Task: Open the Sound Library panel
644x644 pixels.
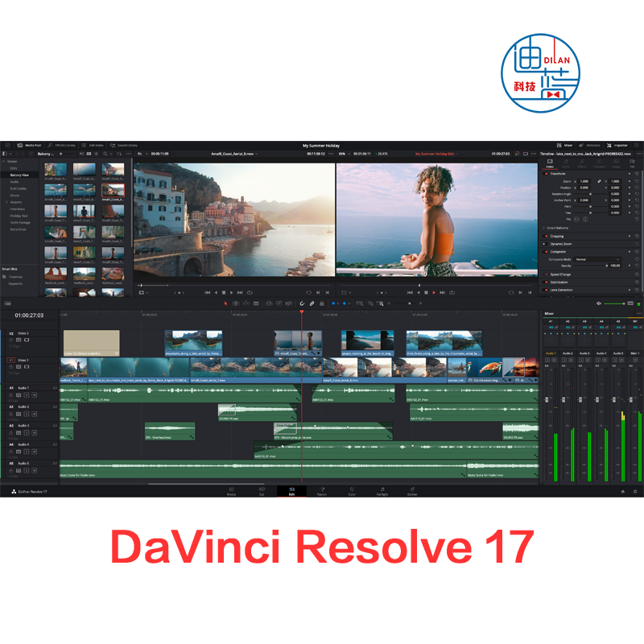Action: point(124,146)
